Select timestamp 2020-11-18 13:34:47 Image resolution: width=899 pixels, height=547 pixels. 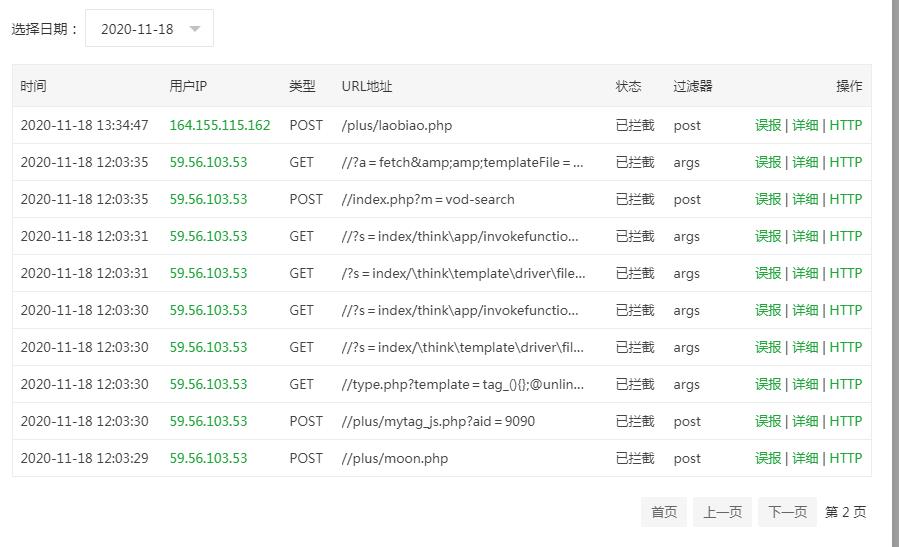(x=84, y=125)
